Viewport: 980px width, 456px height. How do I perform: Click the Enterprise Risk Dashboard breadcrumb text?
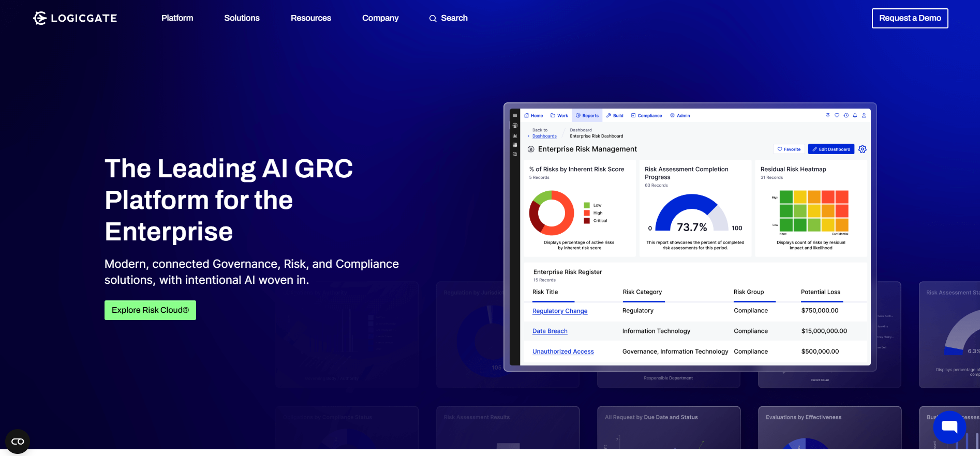pos(597,136)
